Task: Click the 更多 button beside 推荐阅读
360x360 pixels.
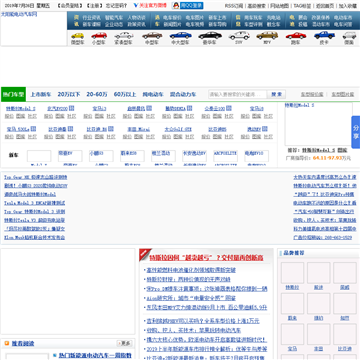Action: [x=124, y=343]
